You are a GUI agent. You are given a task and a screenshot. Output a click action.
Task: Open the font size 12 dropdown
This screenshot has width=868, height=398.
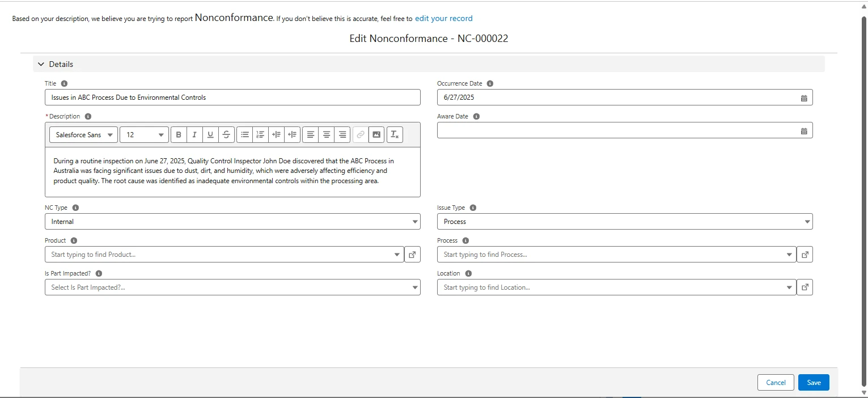click(x=144, y=135)
